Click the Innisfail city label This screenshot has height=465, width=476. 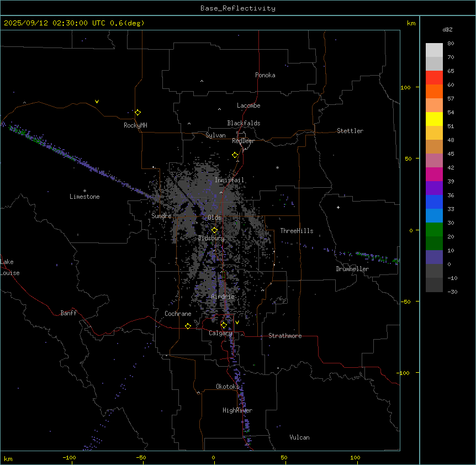229,180
